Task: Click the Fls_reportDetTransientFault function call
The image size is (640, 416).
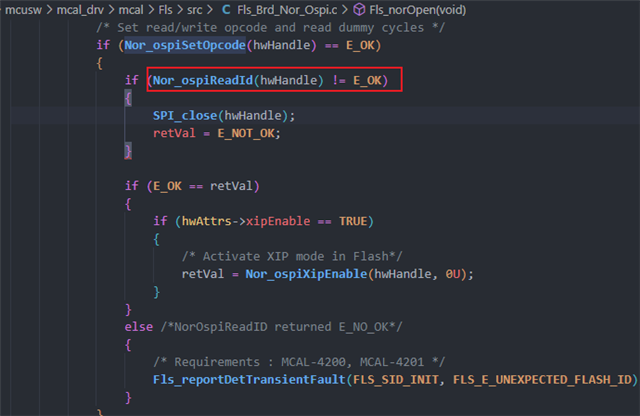Action: click(x=249, y=380)
